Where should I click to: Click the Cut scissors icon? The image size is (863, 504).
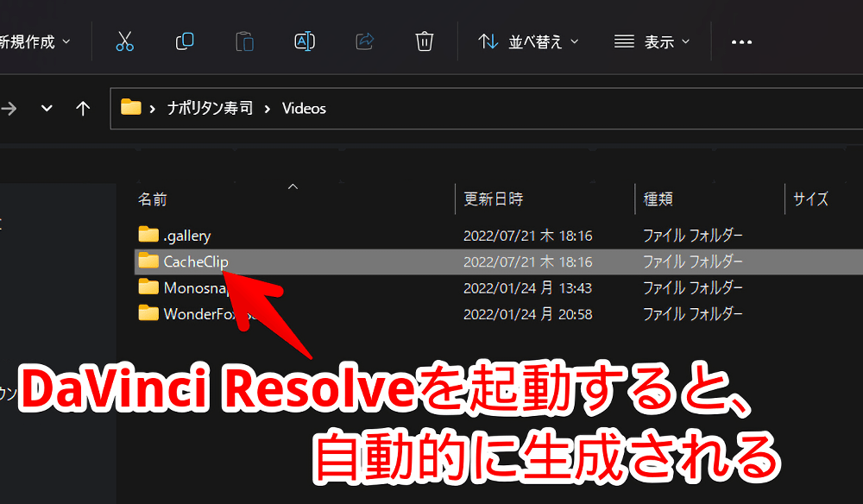(x=125, y=41)
